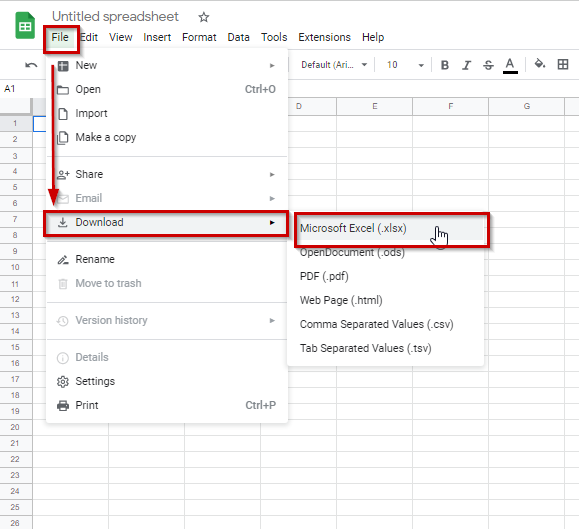
Task: Expand the Share submenu arrow
Action: click(x=272, y=175)
